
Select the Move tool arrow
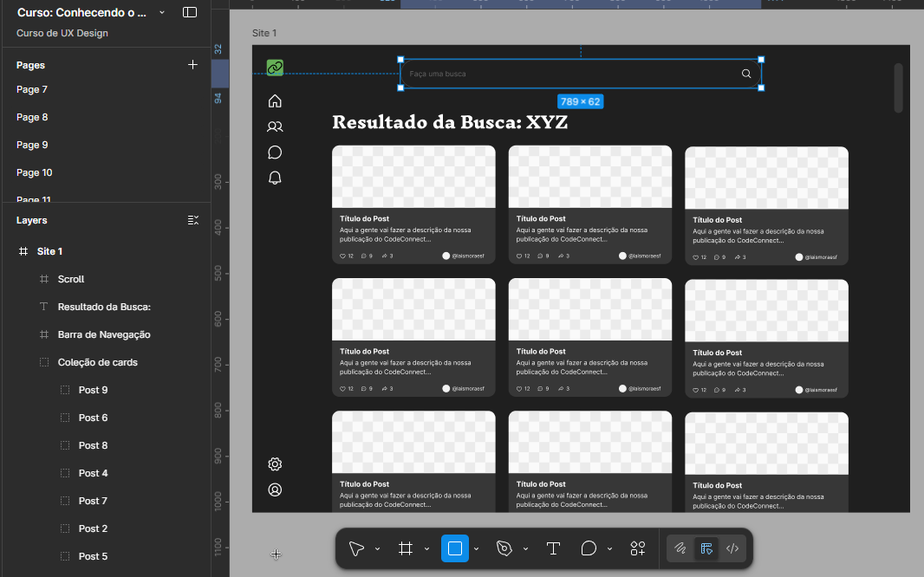point(355,548)
